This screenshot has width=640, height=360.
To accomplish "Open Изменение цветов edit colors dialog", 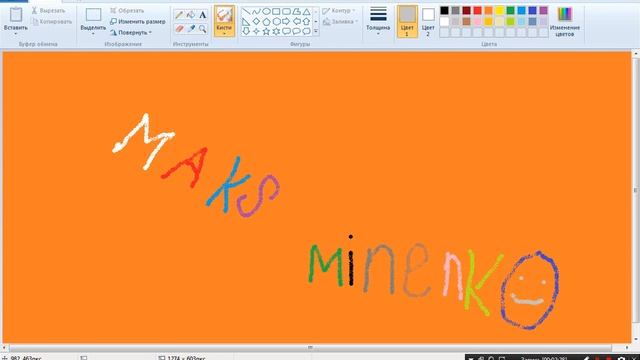I will click(565, 22).
